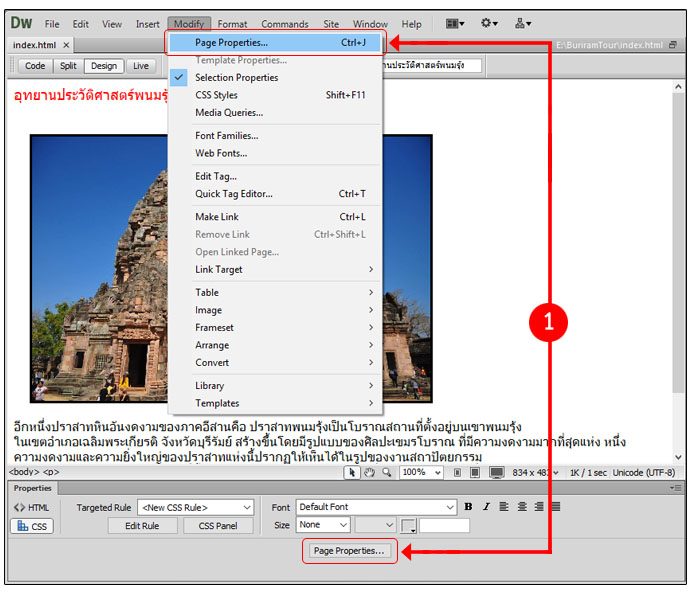Image resolution: width=691 pixels, height=594 pixels.
Task: Click the CSS Panel button
Action: tap(218, 526)
